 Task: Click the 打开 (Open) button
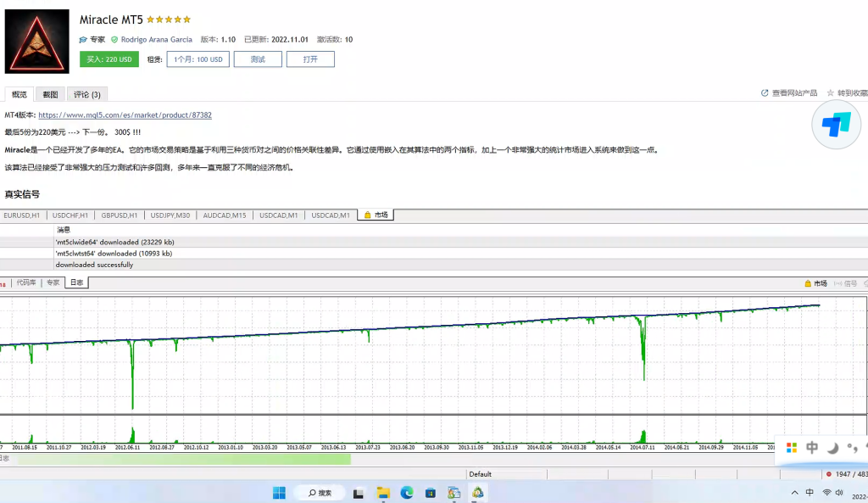pyautogui.click(x=310, y=59)
